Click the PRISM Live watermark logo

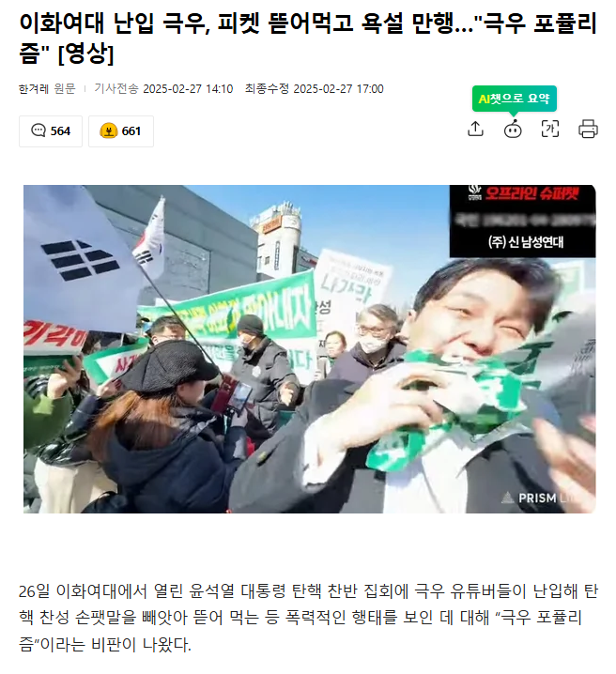(x=544, y=498)
